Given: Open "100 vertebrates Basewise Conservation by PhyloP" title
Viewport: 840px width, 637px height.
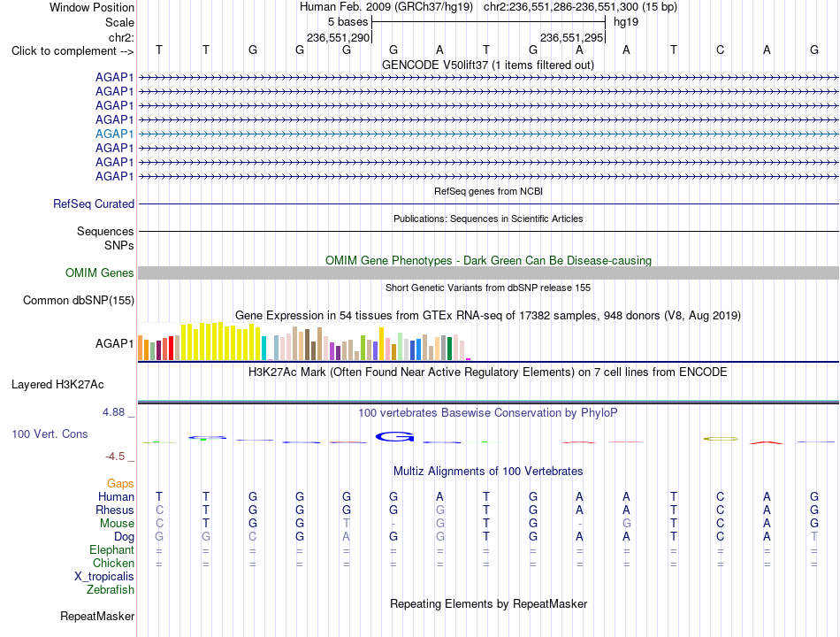Looking at the screenshot, I should [x=488, y=412].
